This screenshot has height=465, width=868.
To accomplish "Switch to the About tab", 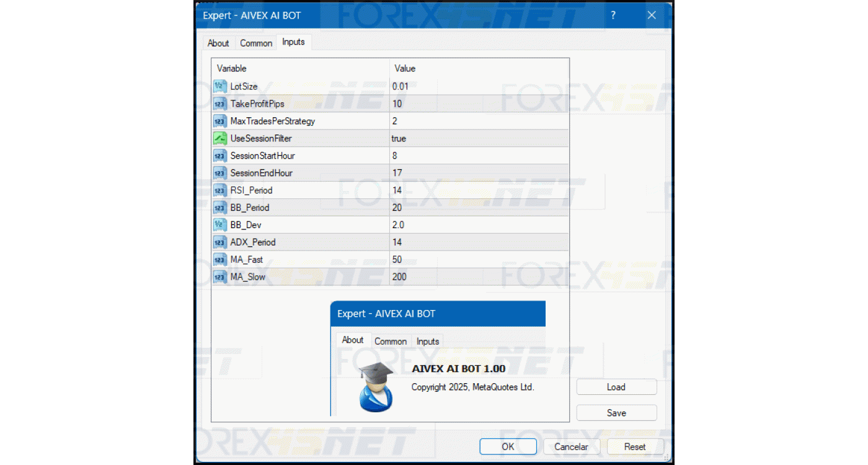I will [x=218, y=43].
